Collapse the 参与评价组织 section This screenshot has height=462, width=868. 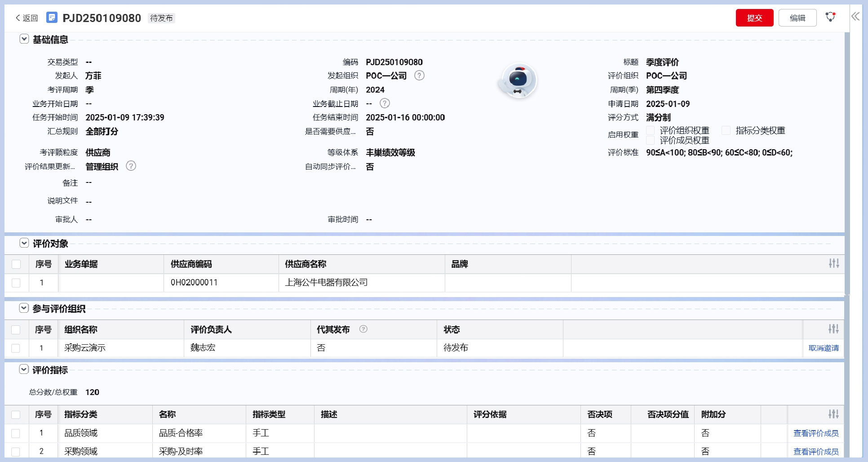click(24, 308)
